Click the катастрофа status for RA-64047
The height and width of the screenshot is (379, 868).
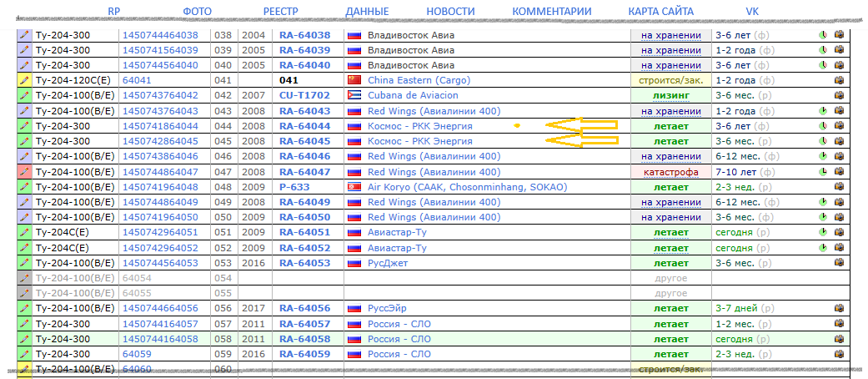(670, 172)
